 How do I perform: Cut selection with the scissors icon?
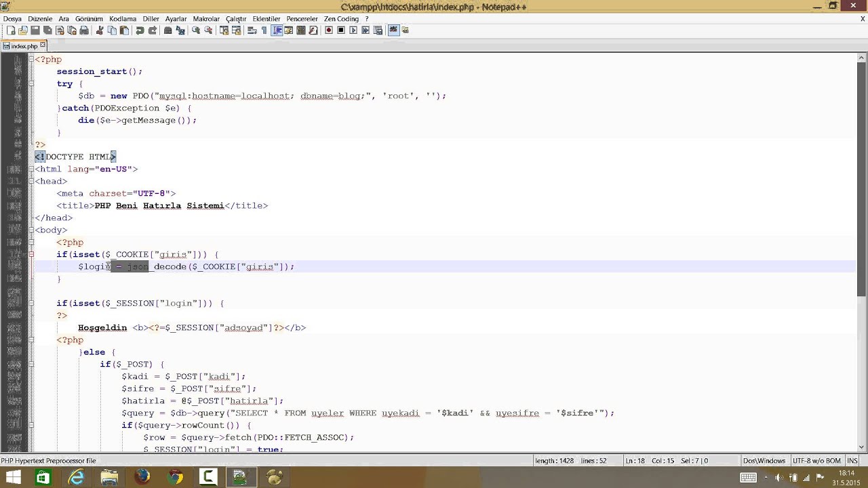coord(100,30)
